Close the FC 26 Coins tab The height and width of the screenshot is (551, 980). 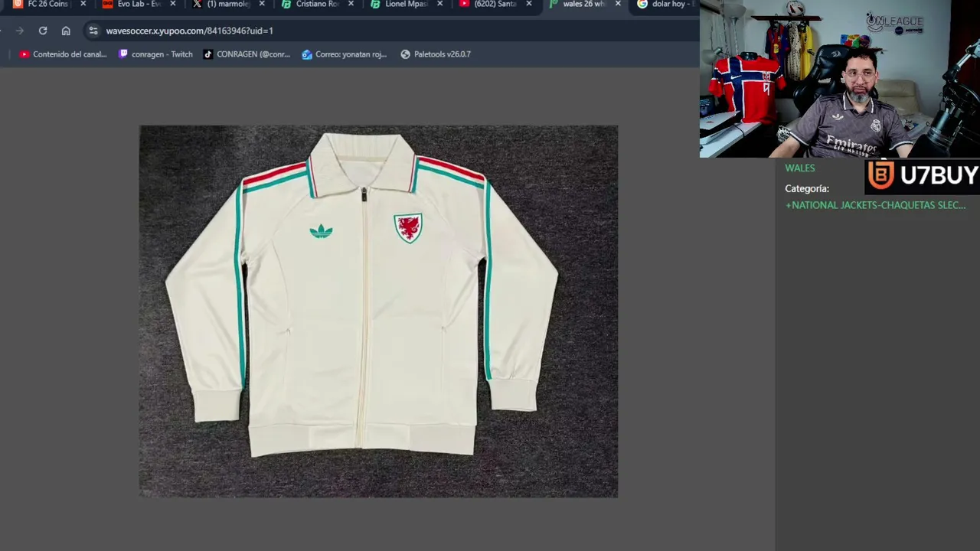point(83,4)
